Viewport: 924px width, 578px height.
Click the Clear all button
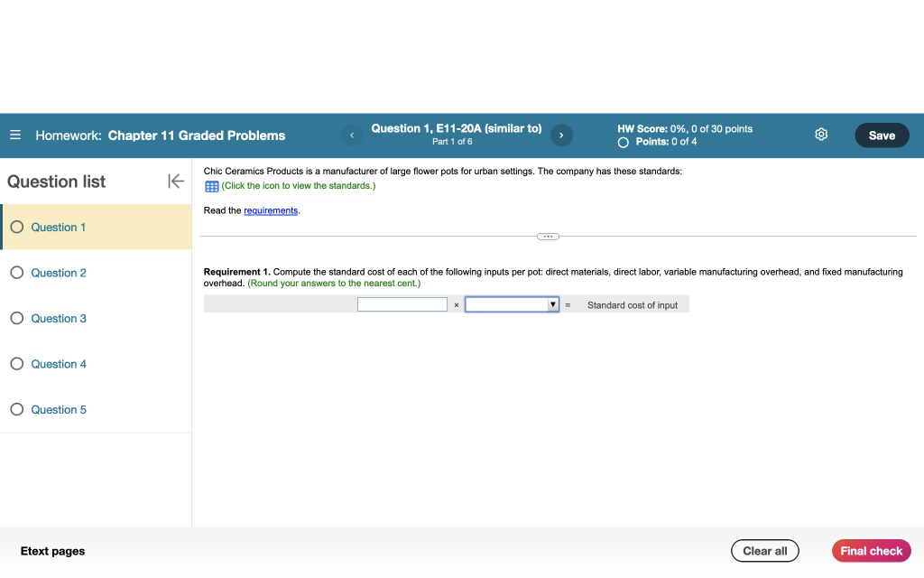[765, 551]
